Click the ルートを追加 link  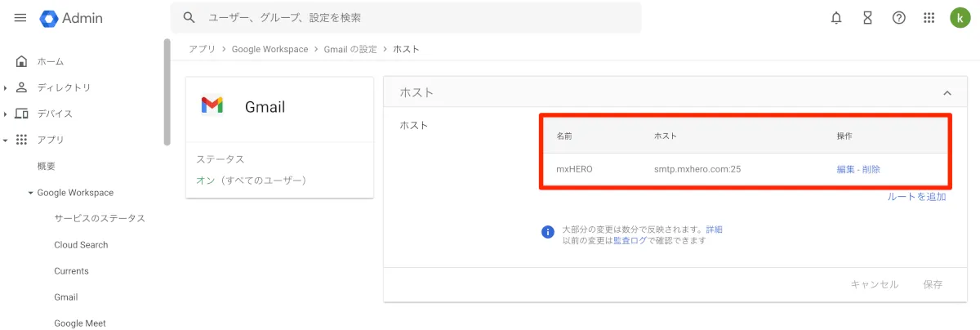(916, 197)
